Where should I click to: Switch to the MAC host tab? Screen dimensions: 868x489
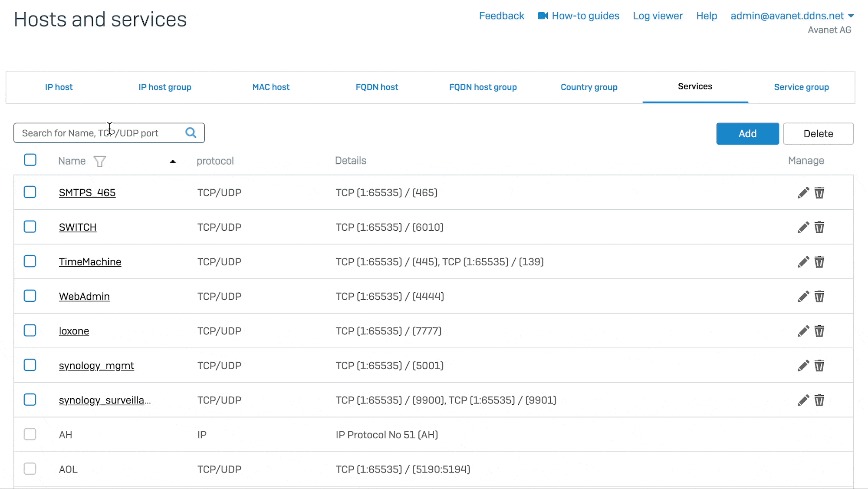(x=271, y=87)
